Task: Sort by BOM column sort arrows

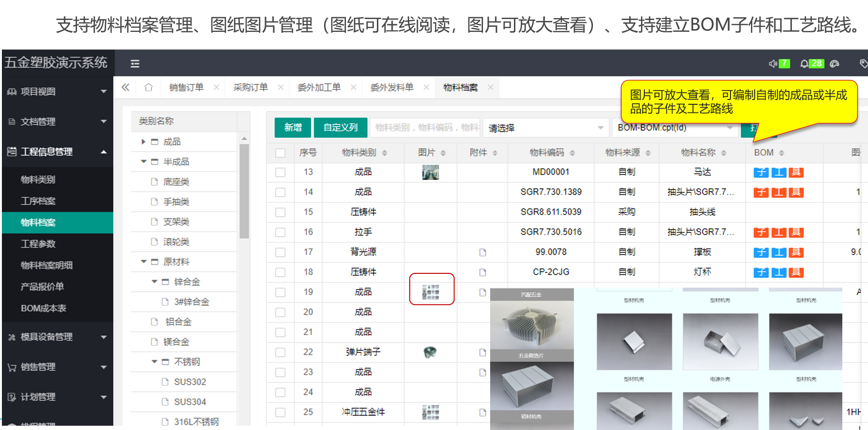Action: [781, 153]
